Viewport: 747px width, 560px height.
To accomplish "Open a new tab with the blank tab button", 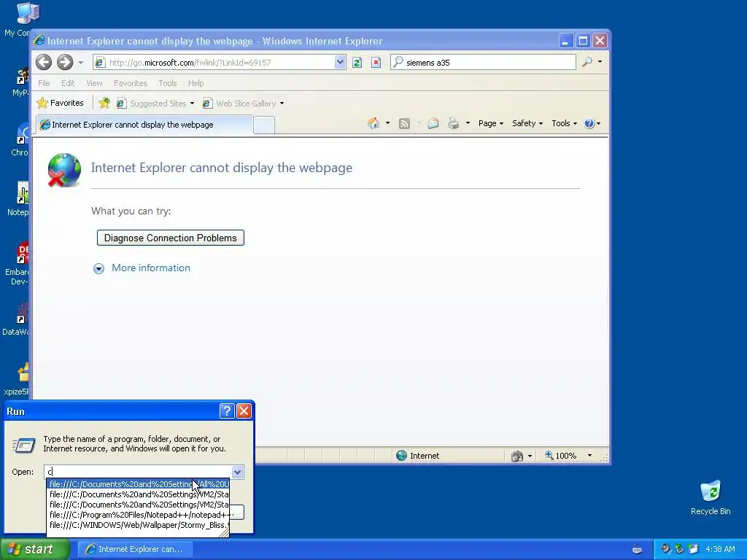I will coord(264,125).
